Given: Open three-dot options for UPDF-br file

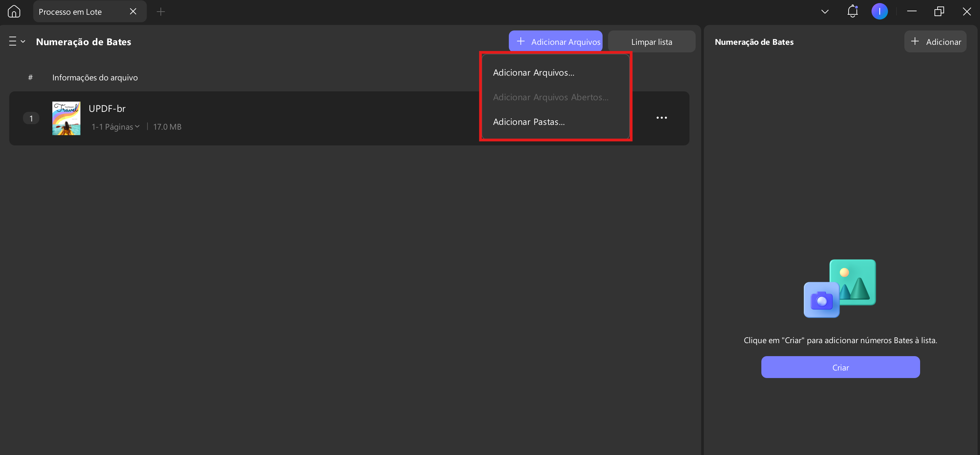Looking at the screenshot, I should [x=661, y=118].
